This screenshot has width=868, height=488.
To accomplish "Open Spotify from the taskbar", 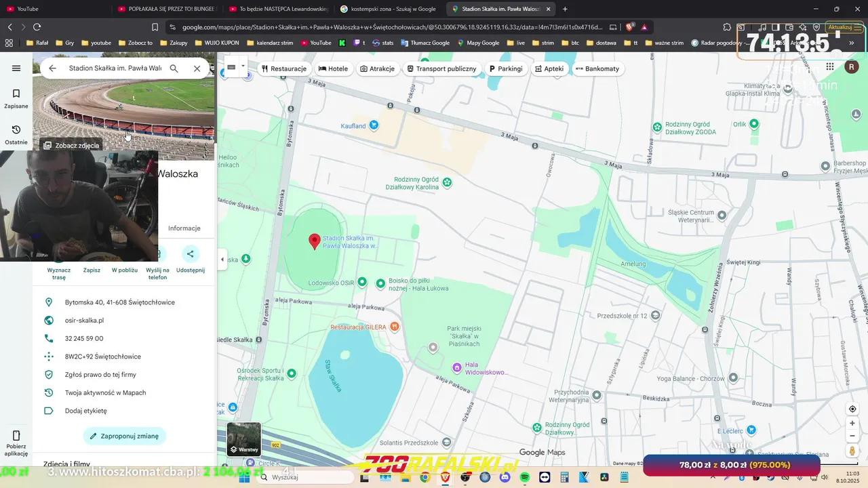I will coord(524,477).
